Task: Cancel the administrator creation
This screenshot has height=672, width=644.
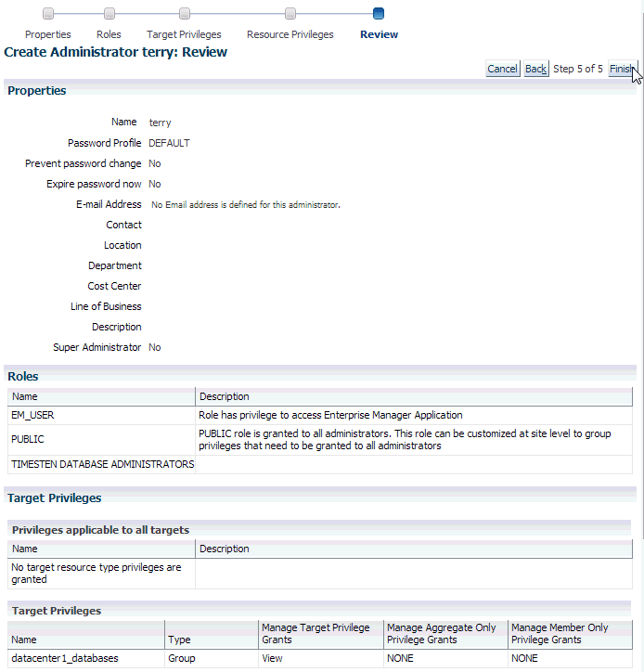Action: [502, 69]
